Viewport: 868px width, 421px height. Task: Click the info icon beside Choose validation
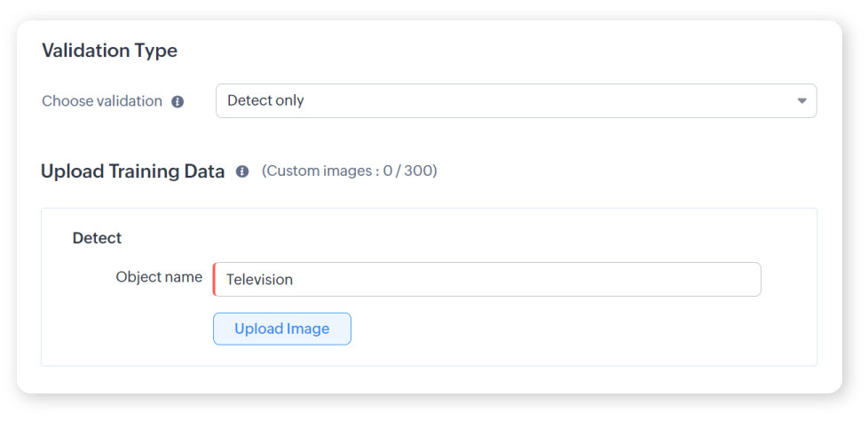click(x=178, y=101)
